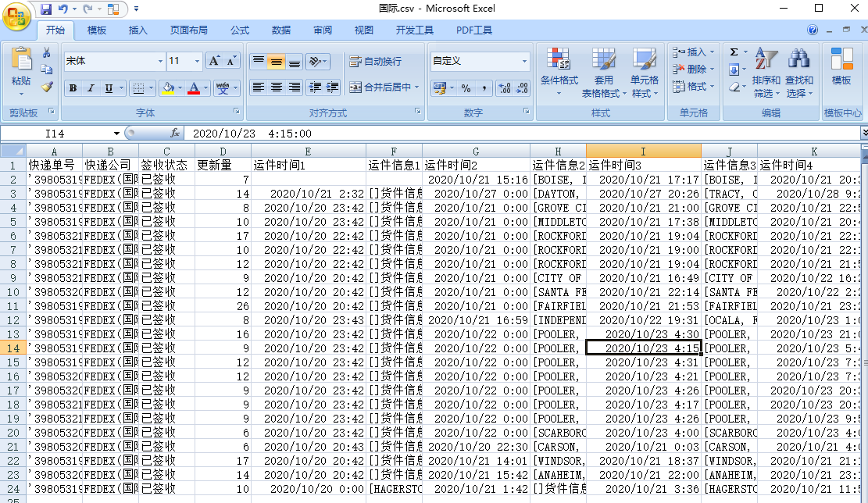Apply the cell borders icon
This screenshot has width=868, height=503.
click(138, 88)
